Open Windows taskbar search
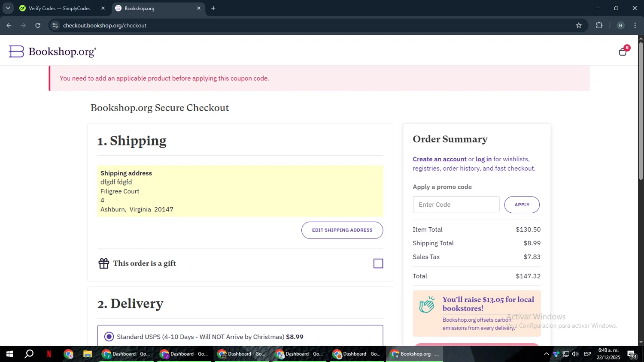 [29, 354]
